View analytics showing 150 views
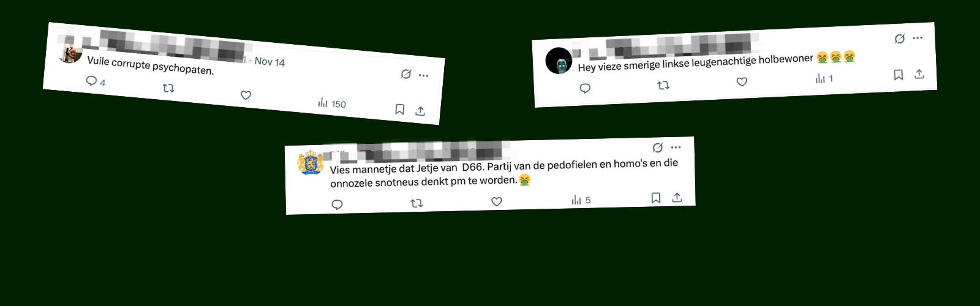Image resolution: width=980 pixels, height=306 pixels. (331, 103)
